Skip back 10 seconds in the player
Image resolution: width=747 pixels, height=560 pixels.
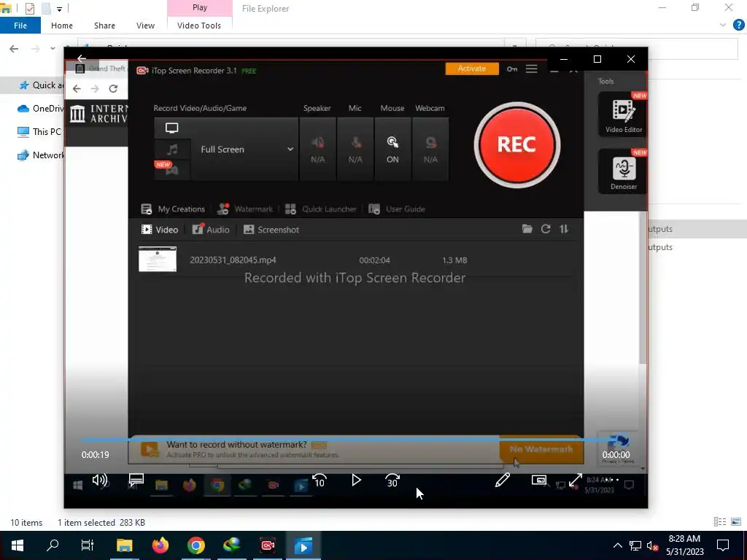(x=320, y=481)
